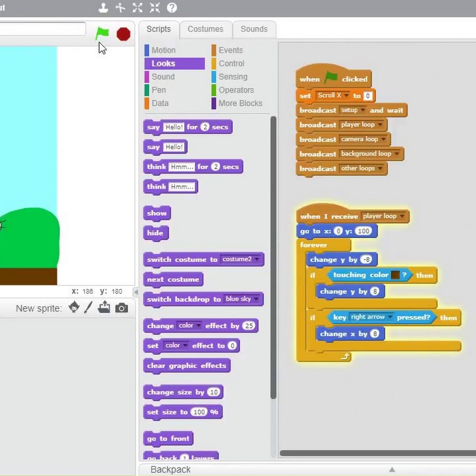Click the -8 value in change y block
The width and height of the screenshot is (476, 476).
[x=367, y=260]
